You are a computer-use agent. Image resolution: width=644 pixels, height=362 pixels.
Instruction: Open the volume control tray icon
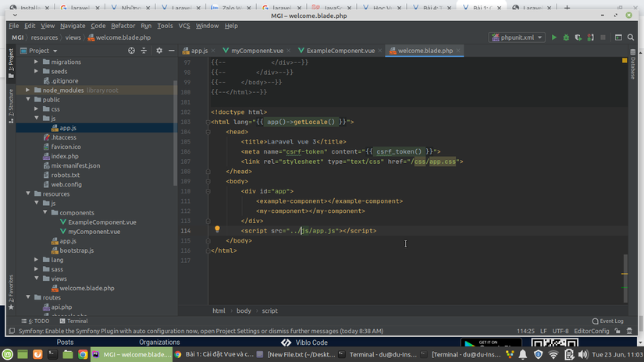pyautogui.click(x=582, y=354)
